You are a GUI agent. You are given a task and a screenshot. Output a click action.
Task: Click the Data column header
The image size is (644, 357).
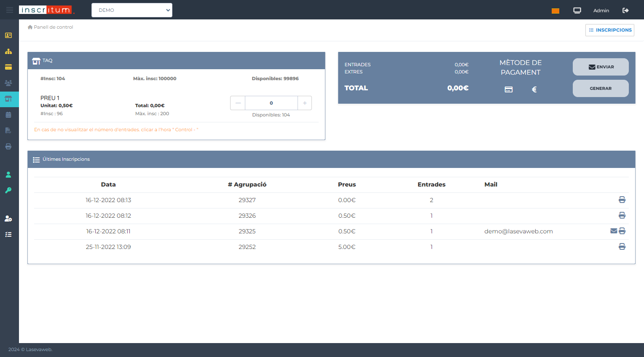(x=108, y=184)
